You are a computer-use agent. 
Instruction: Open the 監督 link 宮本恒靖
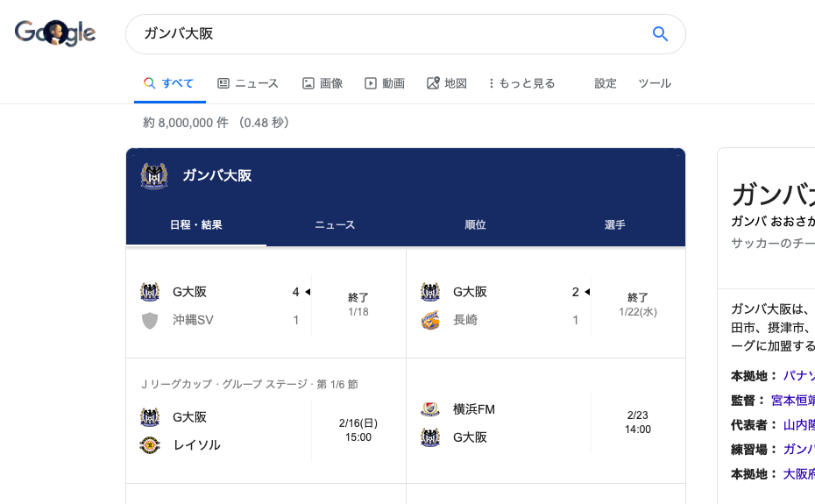point(793,401)
